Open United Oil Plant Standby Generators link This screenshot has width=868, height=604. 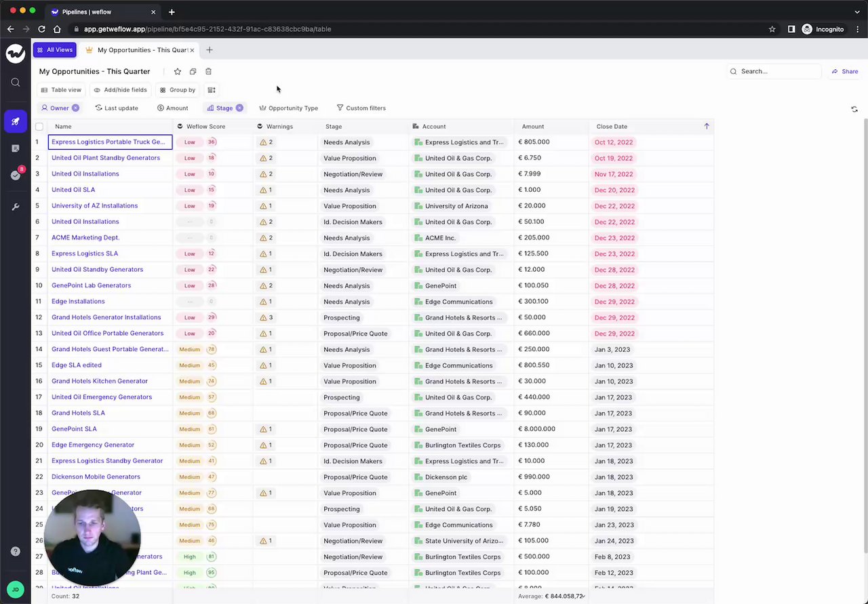[x=106, y=158]
